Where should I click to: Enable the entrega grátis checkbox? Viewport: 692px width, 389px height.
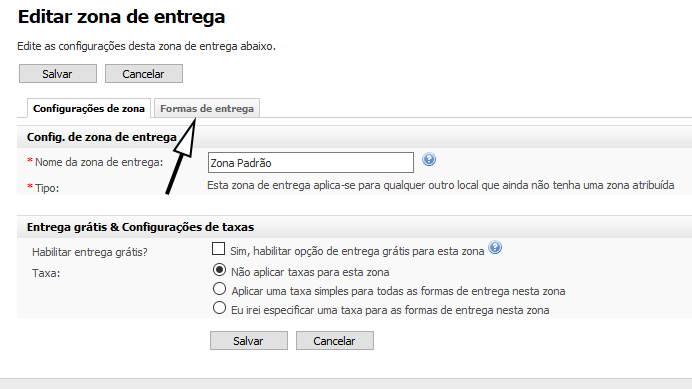(218, 249)
